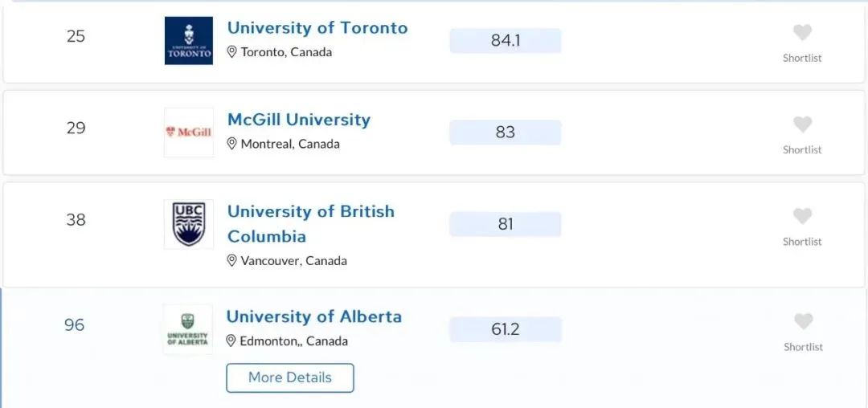Click the heart icon for University of Alberta
The height and width of the screenshot is (408, 868).
click(803, 322)
